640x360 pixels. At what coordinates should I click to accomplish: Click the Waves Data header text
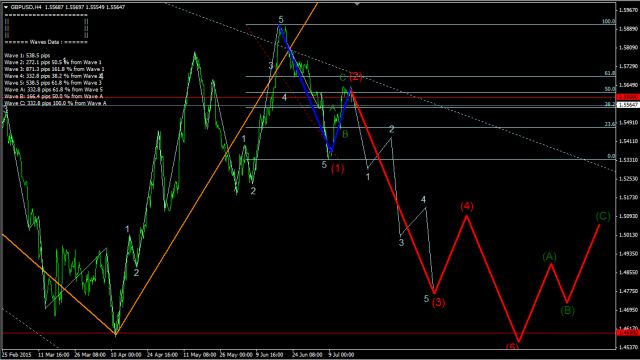coord(46,42)
